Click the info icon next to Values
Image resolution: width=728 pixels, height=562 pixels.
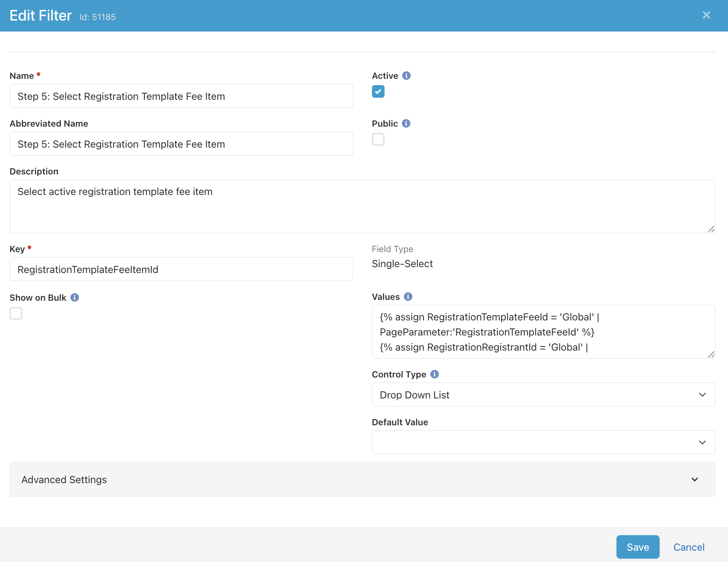tap(408, 297)
